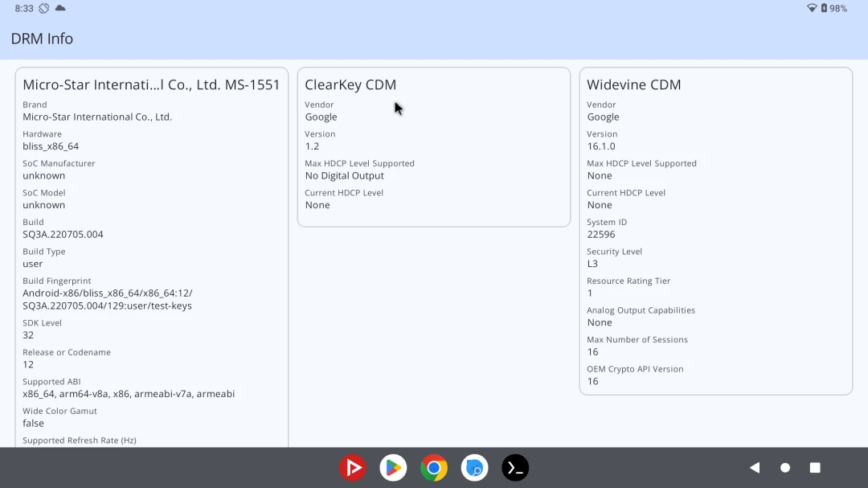Click the Build Fingerprint value text
The image size is (868, 488).
(x=107, y=299)
